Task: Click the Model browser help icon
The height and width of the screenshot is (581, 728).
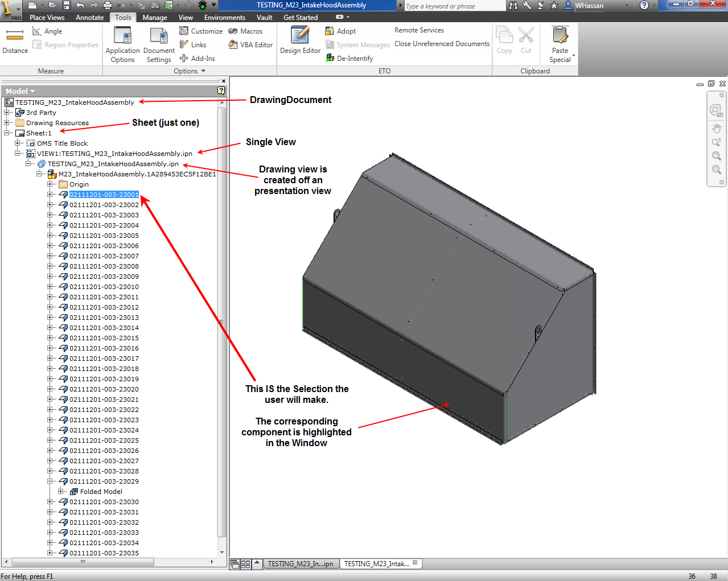Action: [221, 91]
